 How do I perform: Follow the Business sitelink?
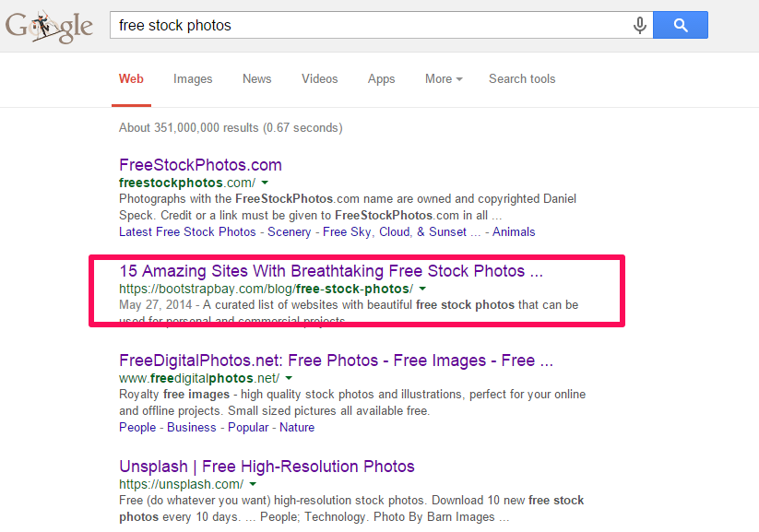191,428
